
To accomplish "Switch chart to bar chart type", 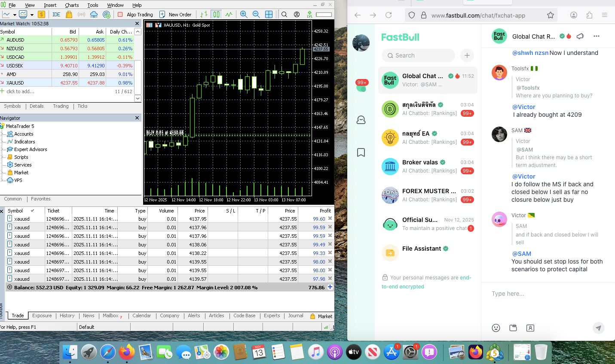I will coord(204,14).
